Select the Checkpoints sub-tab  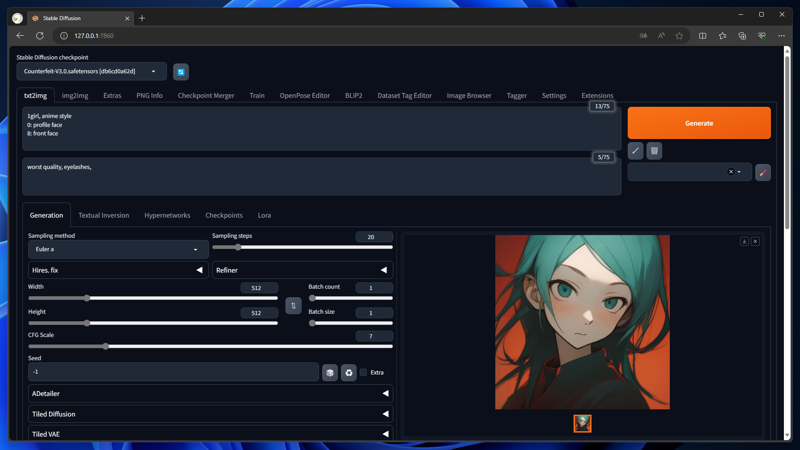pyautogui.click(x=224, y=215)
